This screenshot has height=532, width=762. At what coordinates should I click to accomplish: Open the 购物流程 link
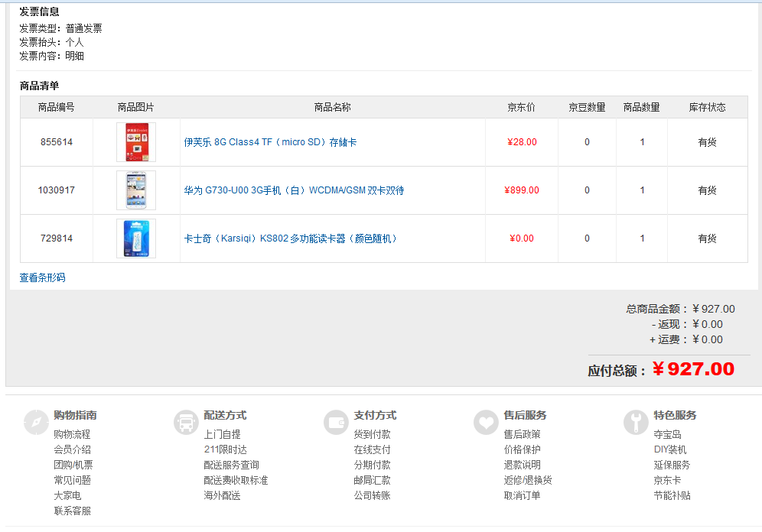click(x=72, y=434)
